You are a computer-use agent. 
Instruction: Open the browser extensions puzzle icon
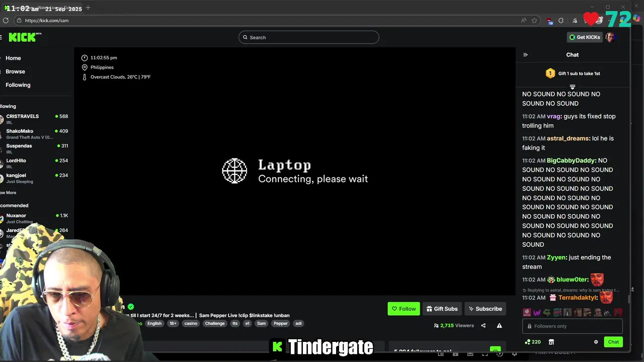[x=561, y=21]
